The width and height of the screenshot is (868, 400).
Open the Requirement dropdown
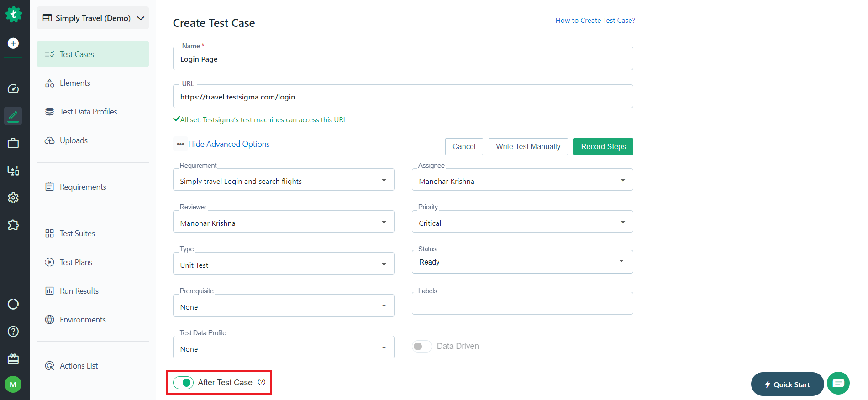coord(284,180)
